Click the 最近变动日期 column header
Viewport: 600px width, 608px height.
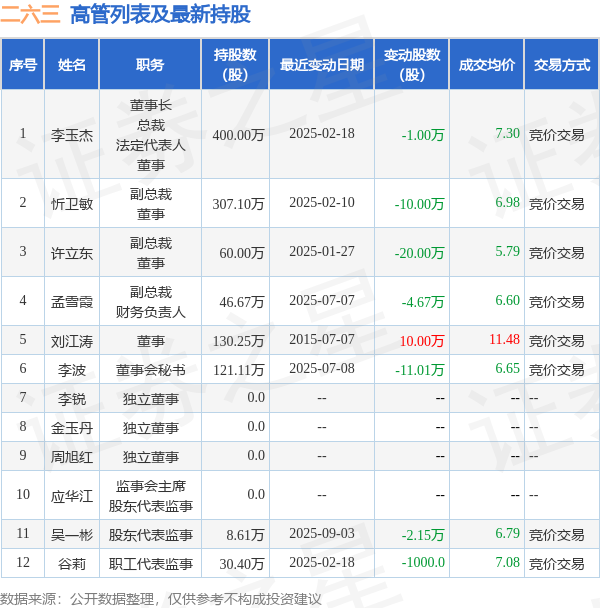322,64
